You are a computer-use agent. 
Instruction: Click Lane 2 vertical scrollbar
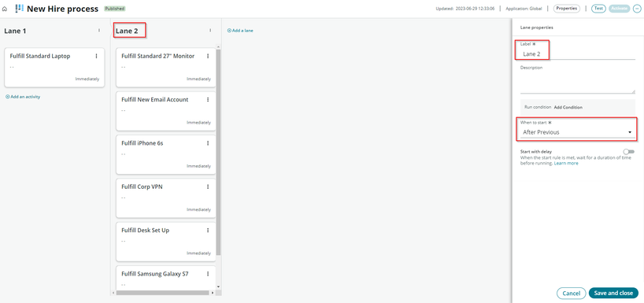219,152
